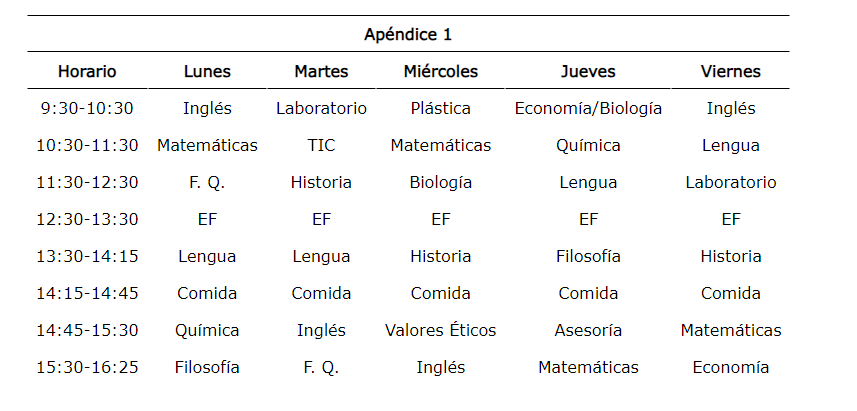This screenshot has width=857, height=411.
Task: Click the Apéndice 1 table title
Action: pyautogui.click(x=408, y=34)
